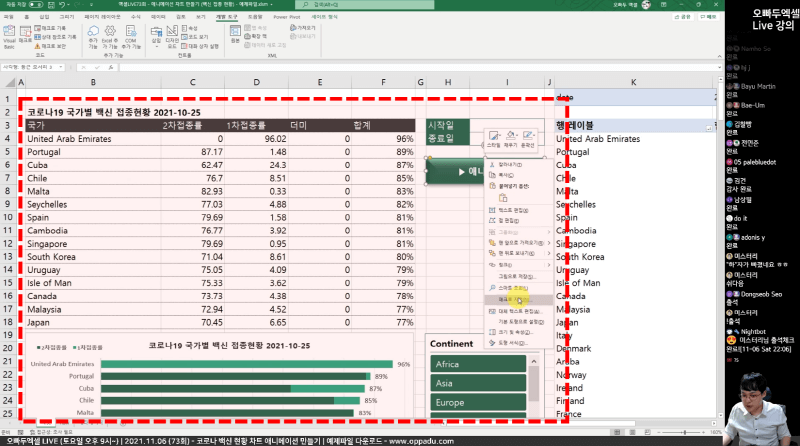
Task: Open shape Style (스타일) dropdown
Action: (x=493, y=139)
